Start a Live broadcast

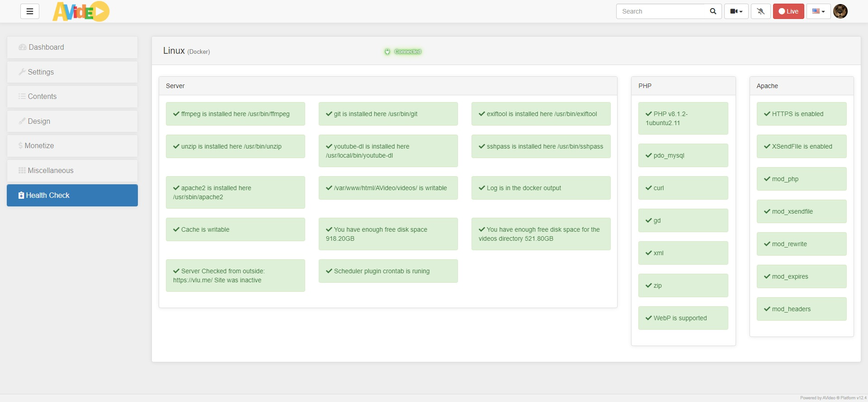click(x=788, y=11)
